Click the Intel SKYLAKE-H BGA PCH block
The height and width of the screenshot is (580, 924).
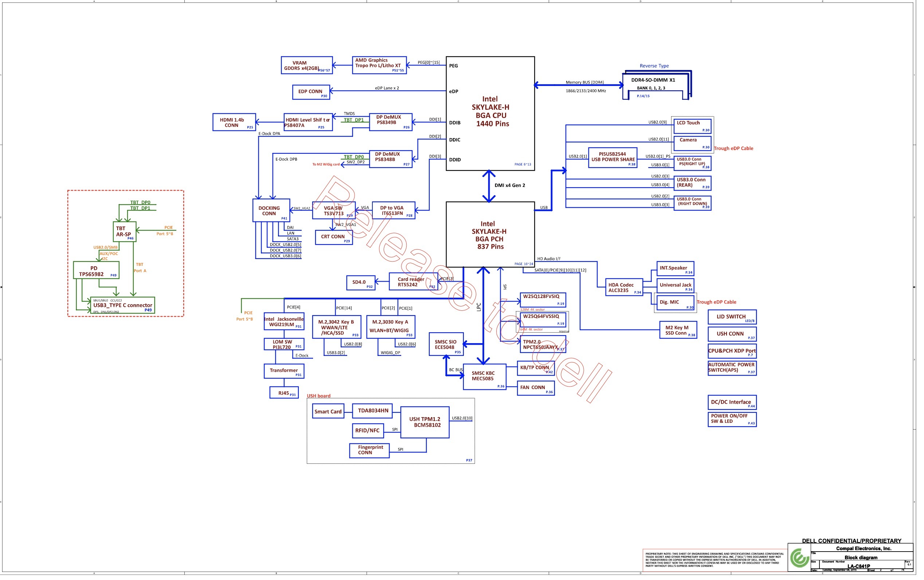coord(490,234)
